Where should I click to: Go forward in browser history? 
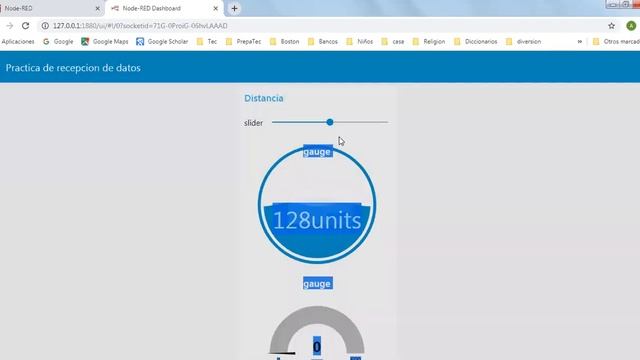[9, 26]
